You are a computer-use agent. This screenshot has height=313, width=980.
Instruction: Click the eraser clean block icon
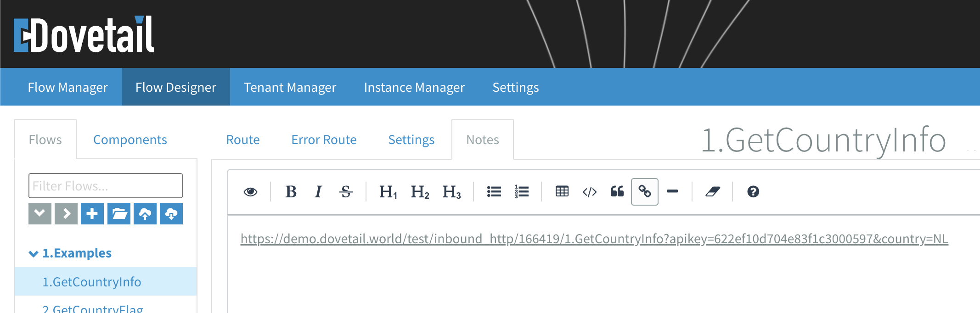click(713, 191)
